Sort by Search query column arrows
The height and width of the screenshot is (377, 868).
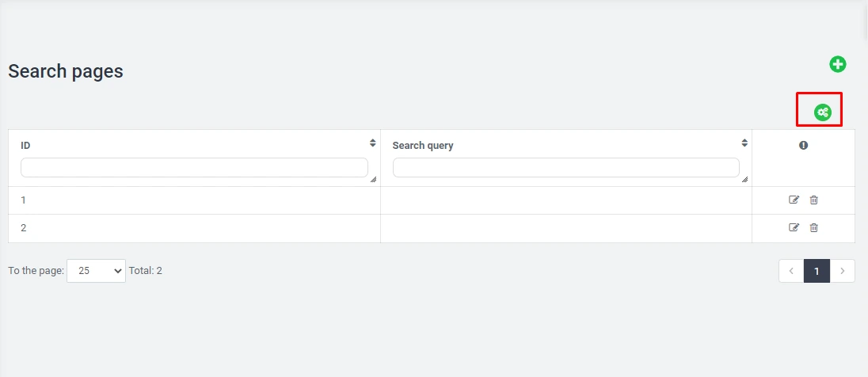tap(744, 143)
